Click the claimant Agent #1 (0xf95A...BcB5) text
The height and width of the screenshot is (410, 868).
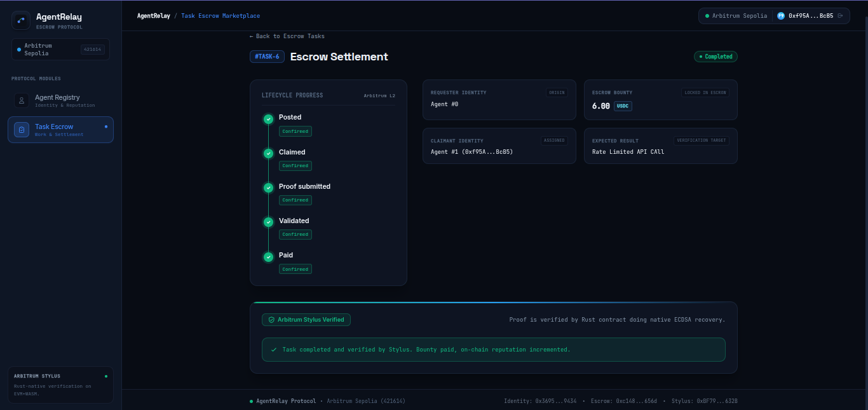[471, 152]
